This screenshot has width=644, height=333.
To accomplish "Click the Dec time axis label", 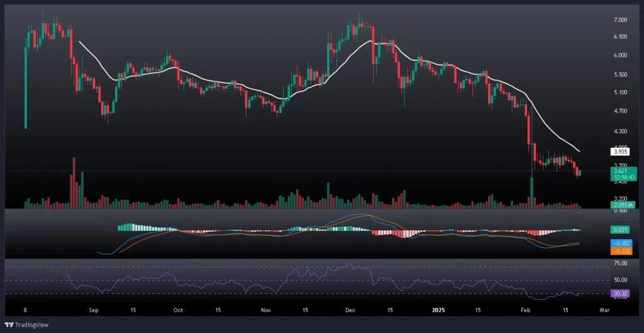I will (350, 310).
